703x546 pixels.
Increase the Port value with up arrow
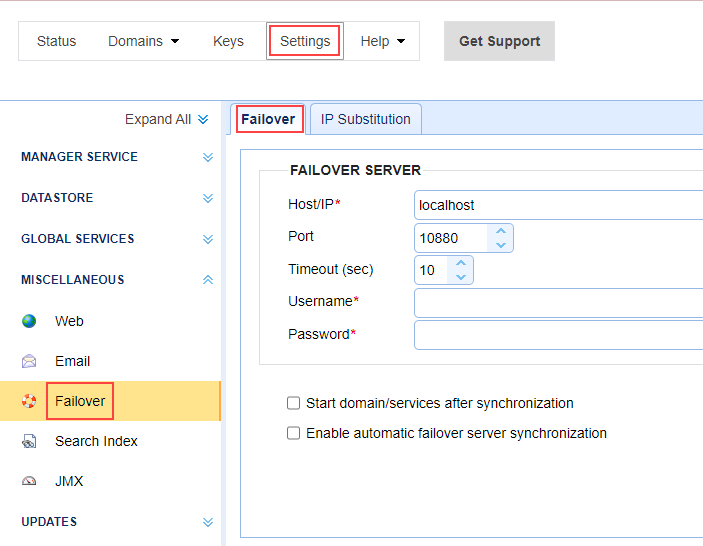[x=501, y=231]
